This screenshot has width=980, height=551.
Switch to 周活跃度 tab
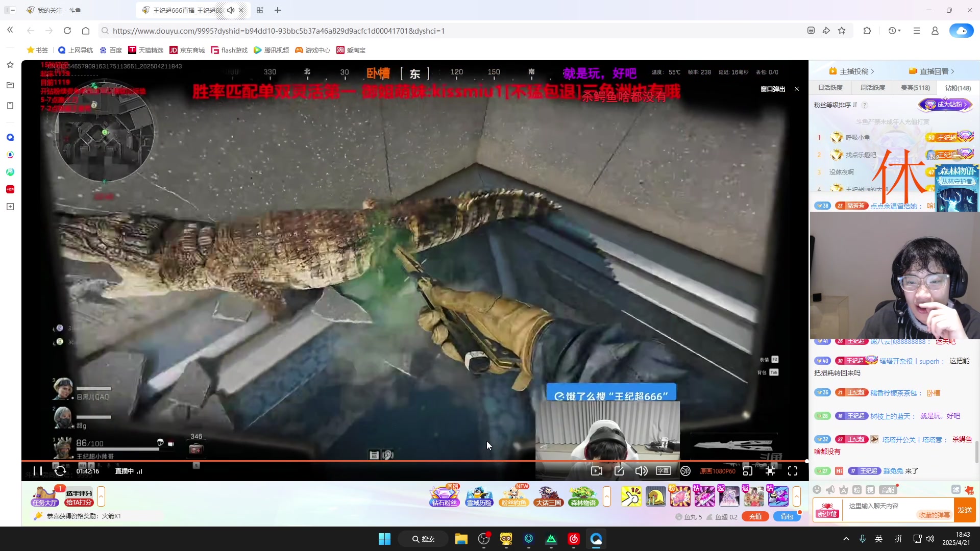point(873,88)
